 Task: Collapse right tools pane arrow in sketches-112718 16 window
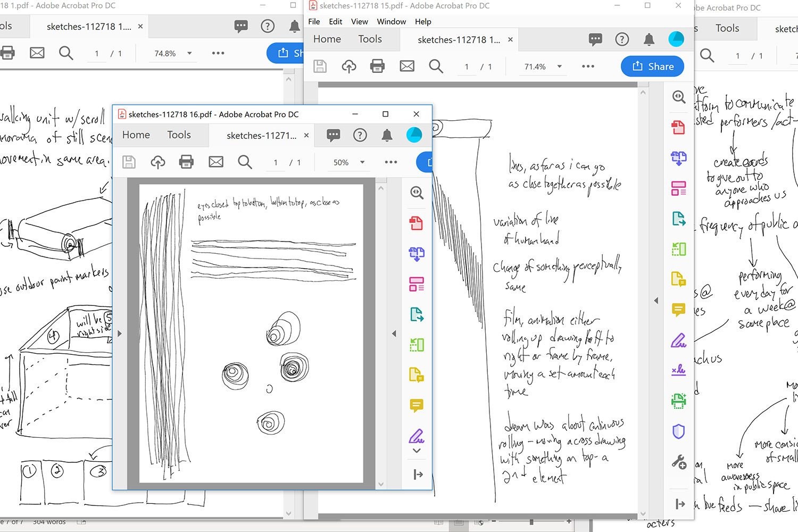click(x=394, y=334)
